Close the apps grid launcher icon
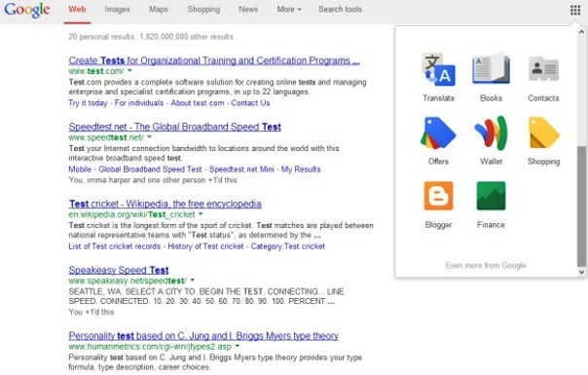The height and width of the screenshot is (375, 588). [575, 10]
